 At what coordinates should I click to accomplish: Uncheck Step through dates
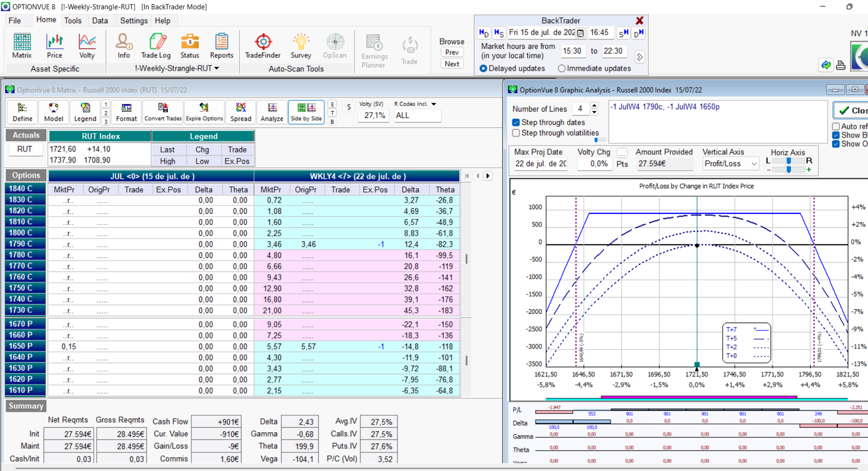pos(516,122)
